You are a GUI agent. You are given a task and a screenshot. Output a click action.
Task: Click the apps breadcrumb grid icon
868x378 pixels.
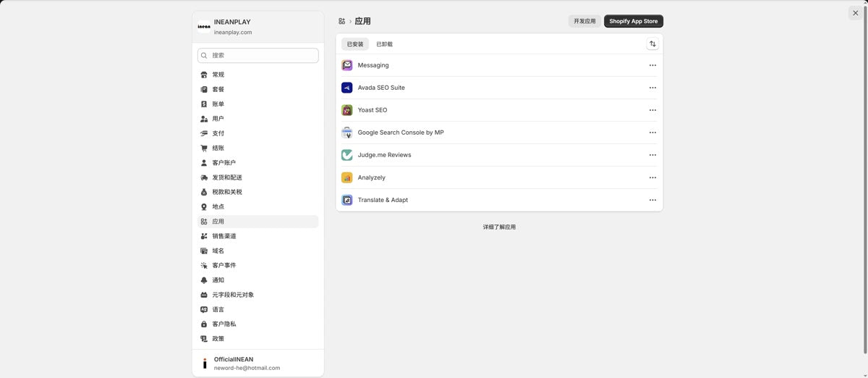(342, 21)
